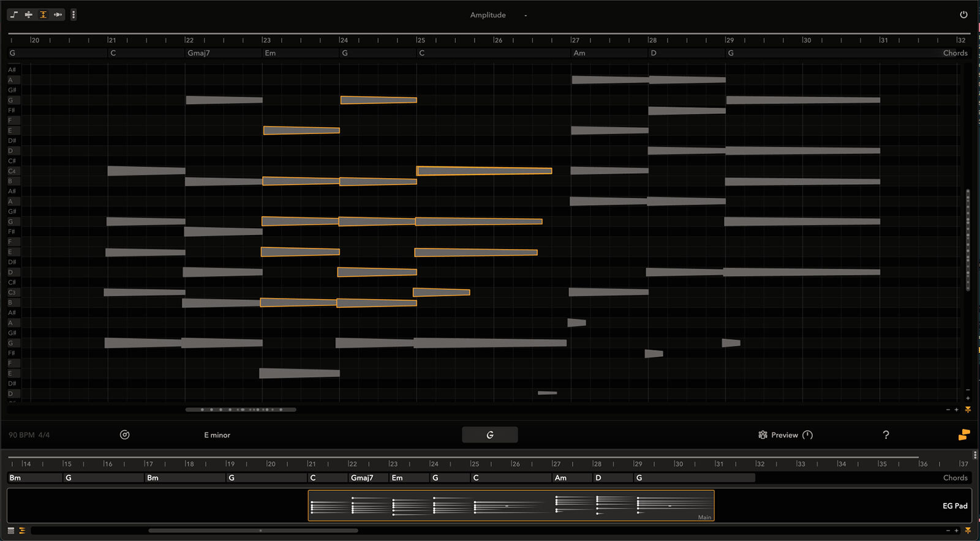Click the orange logo icon
Viewport: 980px width, 541px height.
tap(963, 435)
